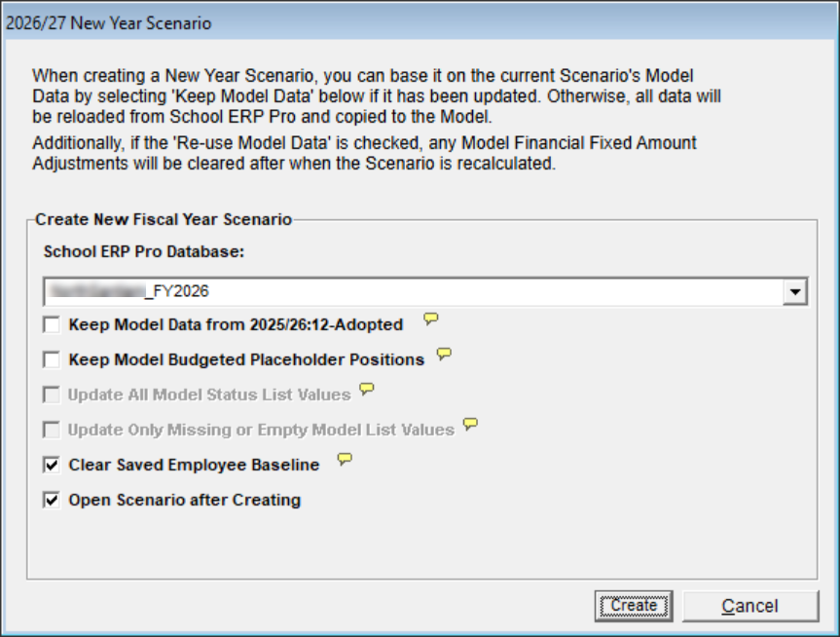Tick Update Only Missing or Empty Model List Values

tap(52, 430)
